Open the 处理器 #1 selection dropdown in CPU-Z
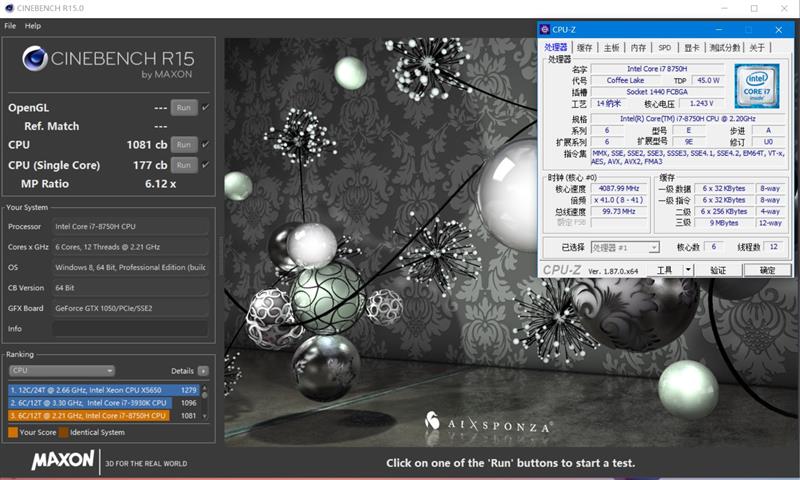This screenshot has width=800, height=480. 625,247
